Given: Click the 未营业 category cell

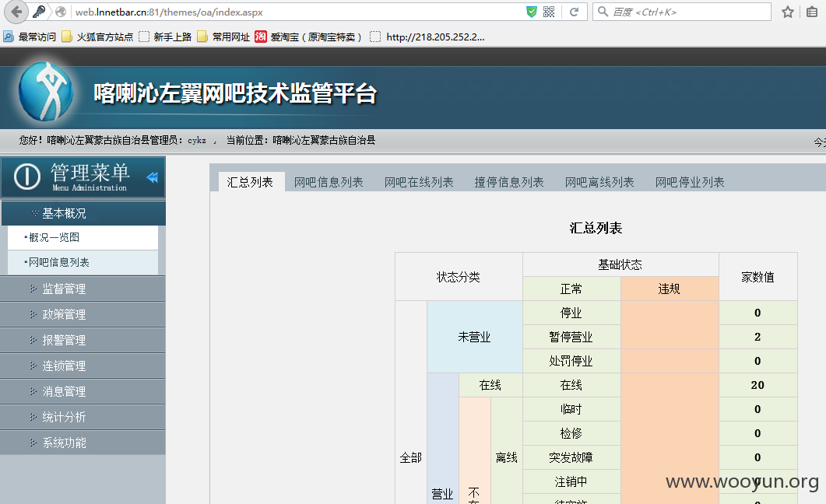Looking at the screenshot, I should click(x=475, y=337).
